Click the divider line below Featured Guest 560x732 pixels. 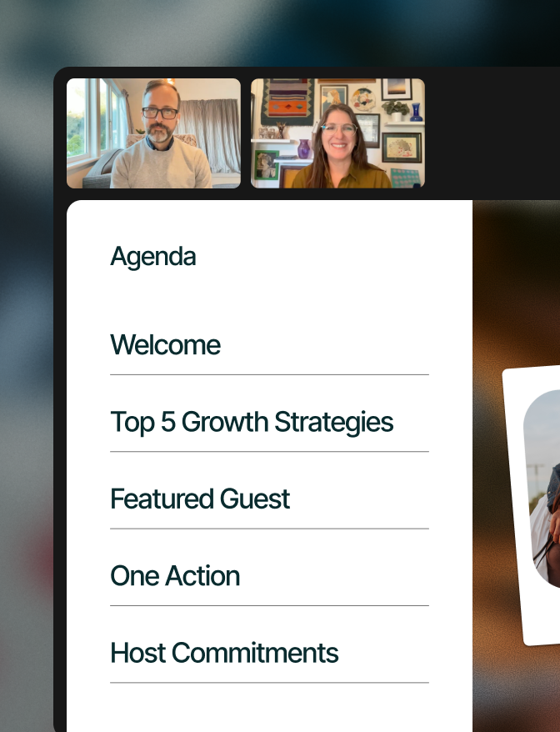pyautogui.click(x=269, y=529)
